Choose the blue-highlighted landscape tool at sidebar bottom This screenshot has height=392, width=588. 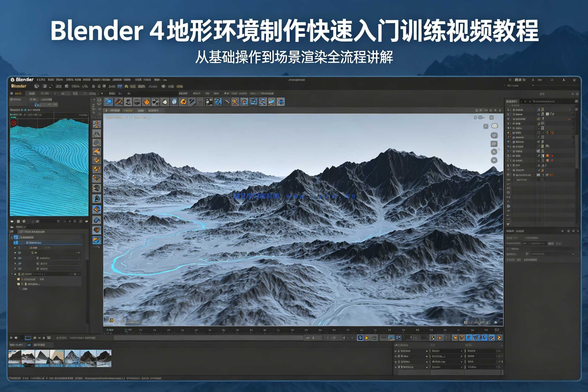point(97,241)
